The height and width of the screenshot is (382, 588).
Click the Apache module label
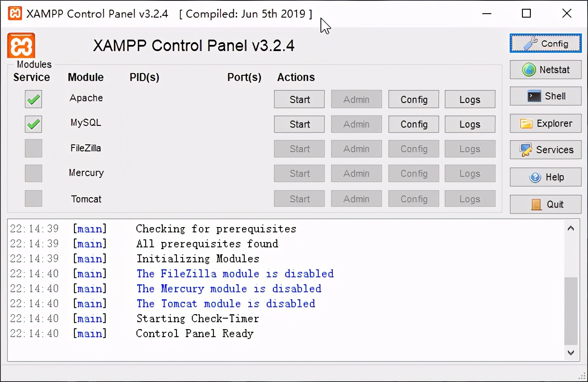coord(86,98)
